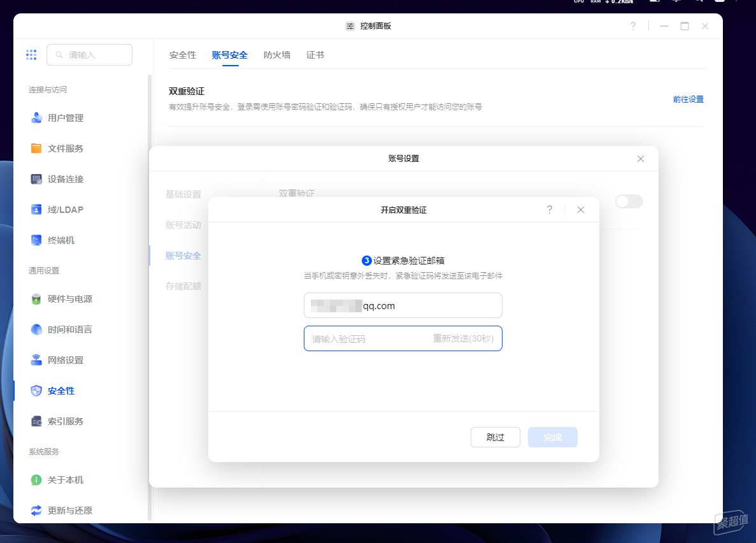The height and width of the screenshot is (543, 756).
Task: Select the 时间和语言 globe icon
Action: pyautogui.click(x=36, y=329)
